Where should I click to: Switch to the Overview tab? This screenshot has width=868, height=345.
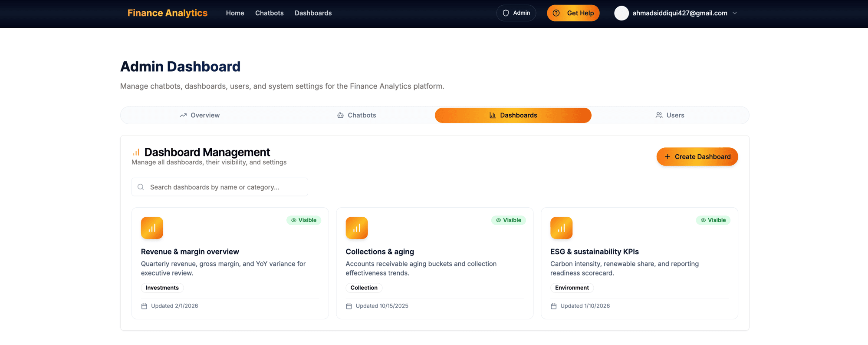(200, 115)
